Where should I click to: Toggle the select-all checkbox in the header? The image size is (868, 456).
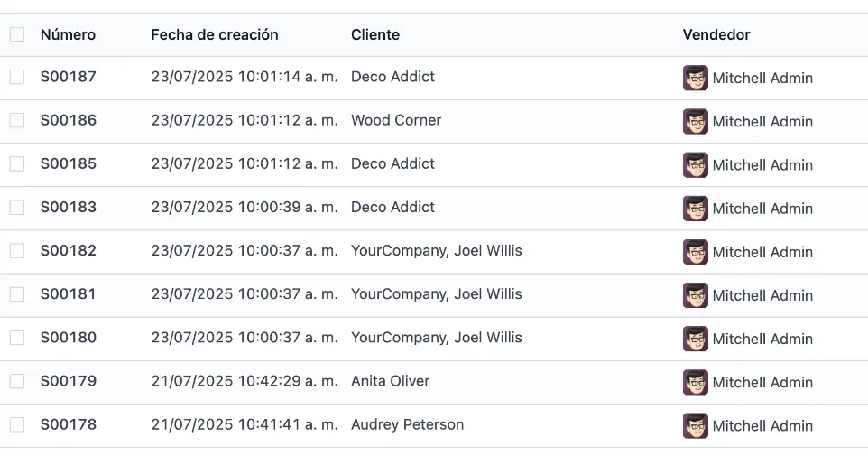[x=17, y=34]
